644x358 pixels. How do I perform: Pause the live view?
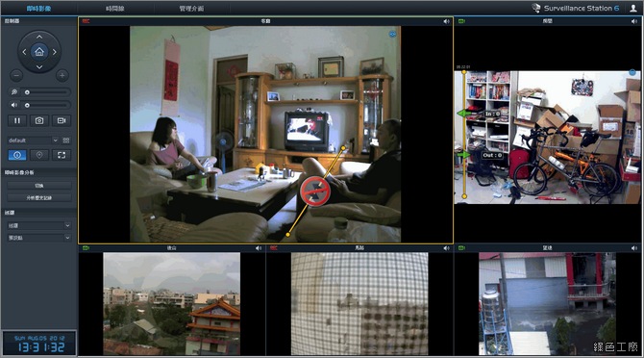17,120
